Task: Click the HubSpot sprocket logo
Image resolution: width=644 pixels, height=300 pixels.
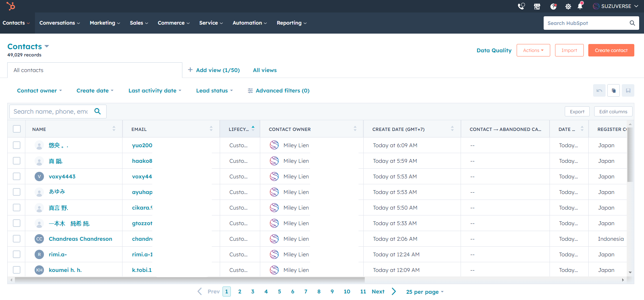Action: click(x=11, y=6)
